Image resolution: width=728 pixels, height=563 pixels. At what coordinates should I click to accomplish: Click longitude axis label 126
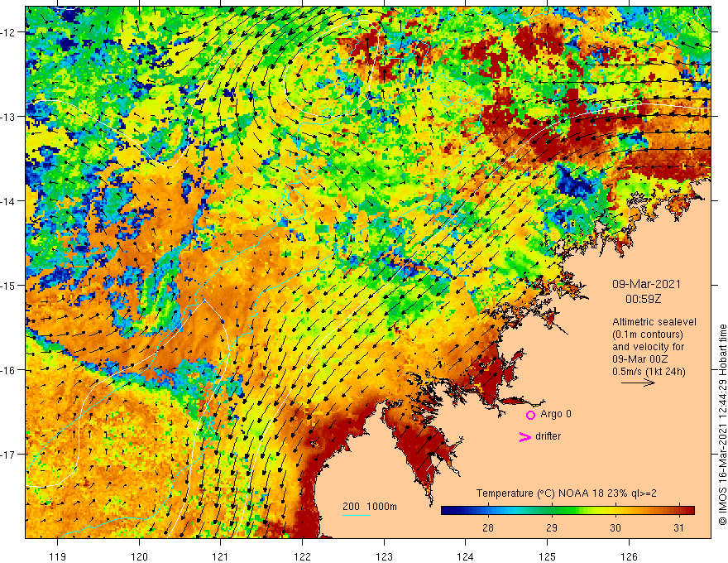point(629,556)
